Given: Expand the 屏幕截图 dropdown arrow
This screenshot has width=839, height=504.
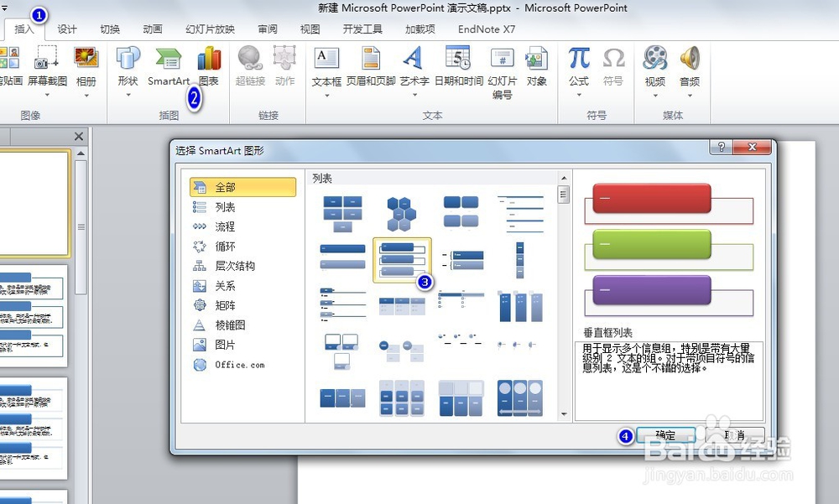Looking at the screenshot, I should click(x=47, y=96).
